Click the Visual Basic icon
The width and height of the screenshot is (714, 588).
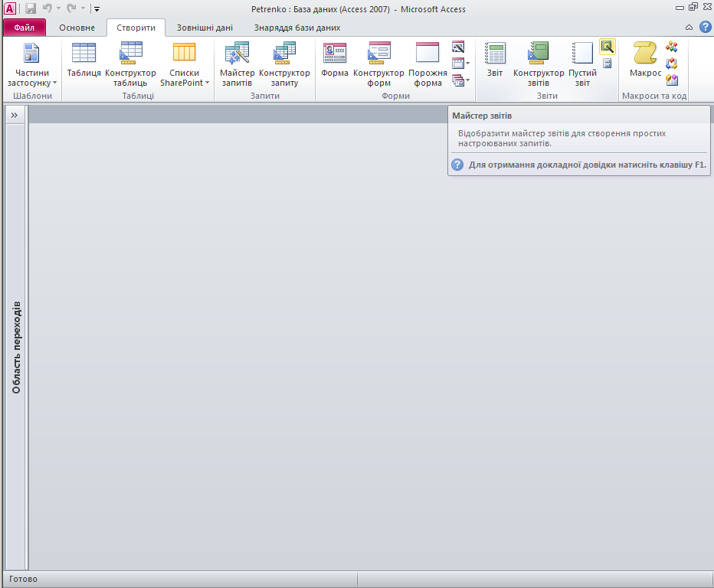(672, 80)
